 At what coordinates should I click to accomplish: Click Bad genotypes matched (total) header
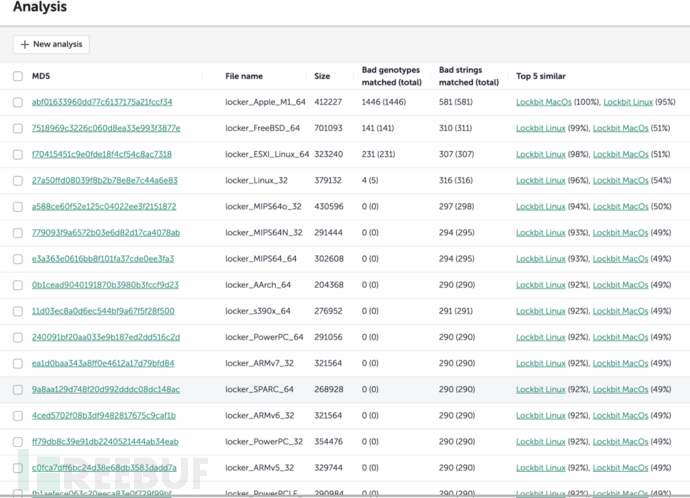pos(392,76)
